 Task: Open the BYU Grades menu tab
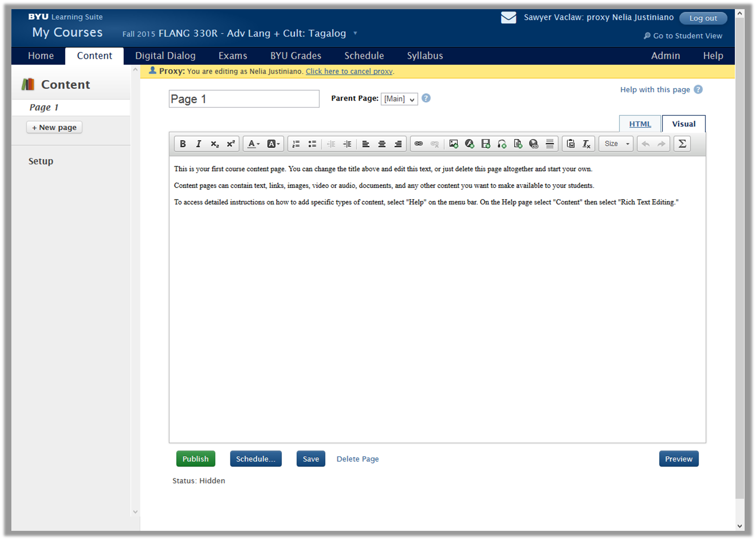[296, 56]
